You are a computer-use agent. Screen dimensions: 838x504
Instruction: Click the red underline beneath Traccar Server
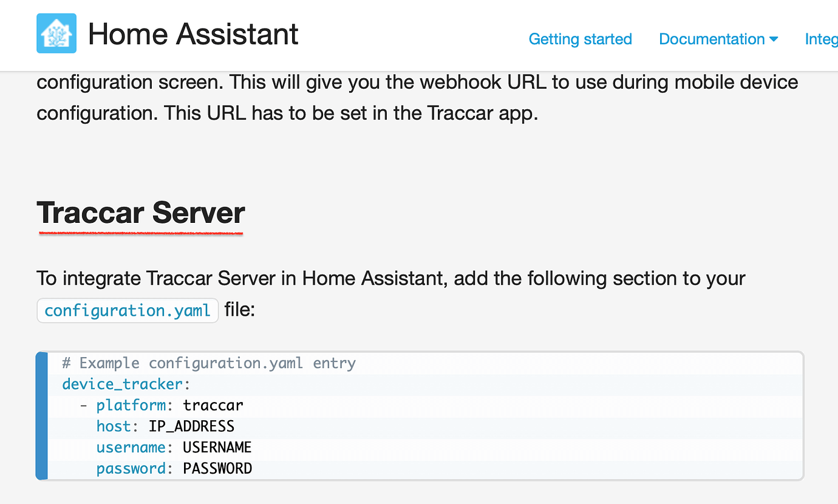(140, 233)
